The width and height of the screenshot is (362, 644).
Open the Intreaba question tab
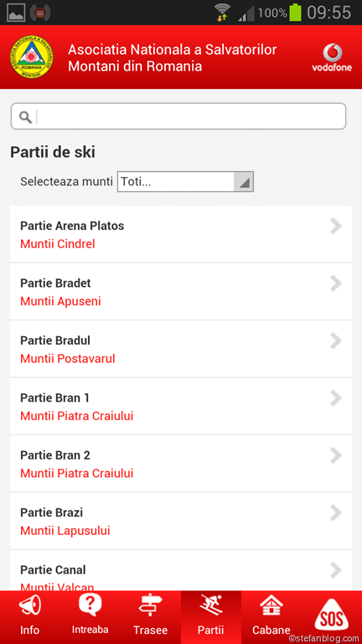click(90, 617)
